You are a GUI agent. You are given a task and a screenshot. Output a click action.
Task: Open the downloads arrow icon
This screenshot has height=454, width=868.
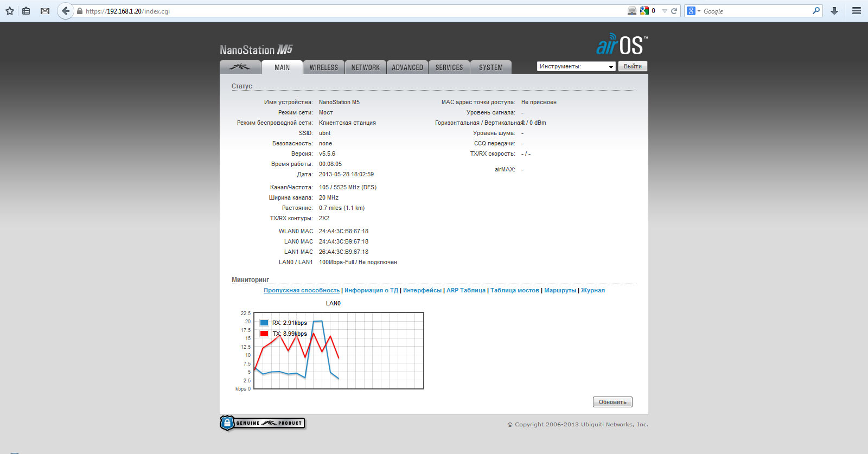[x=834, y=11]
